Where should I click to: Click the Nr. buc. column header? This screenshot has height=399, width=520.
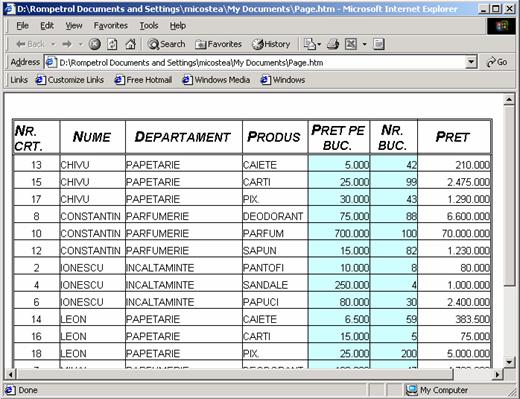tap(393, 137)
